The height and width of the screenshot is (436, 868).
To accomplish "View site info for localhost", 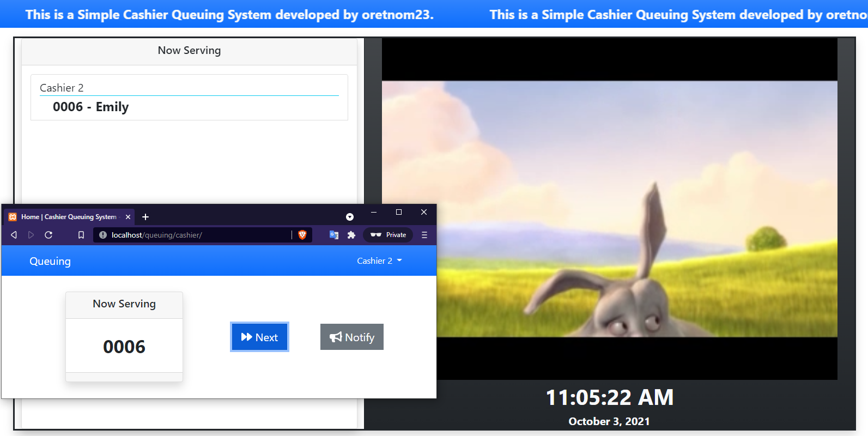I will click(x=103, y=235).
